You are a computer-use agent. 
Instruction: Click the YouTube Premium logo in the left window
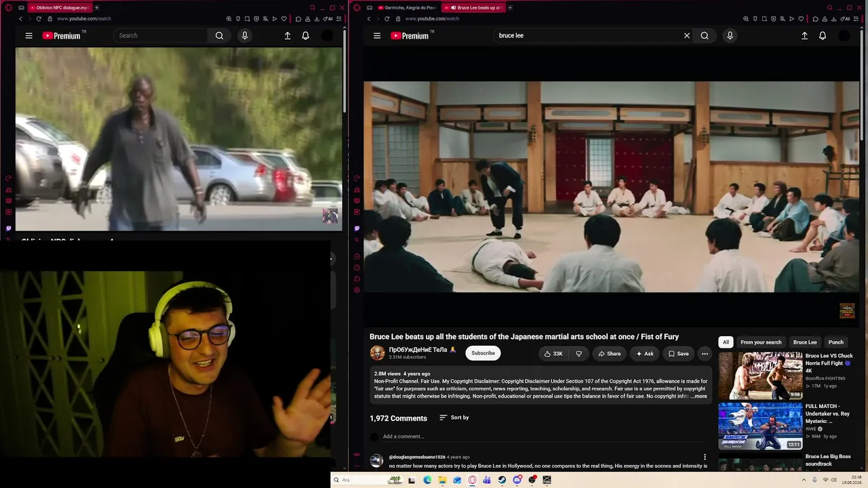[62, 35]
